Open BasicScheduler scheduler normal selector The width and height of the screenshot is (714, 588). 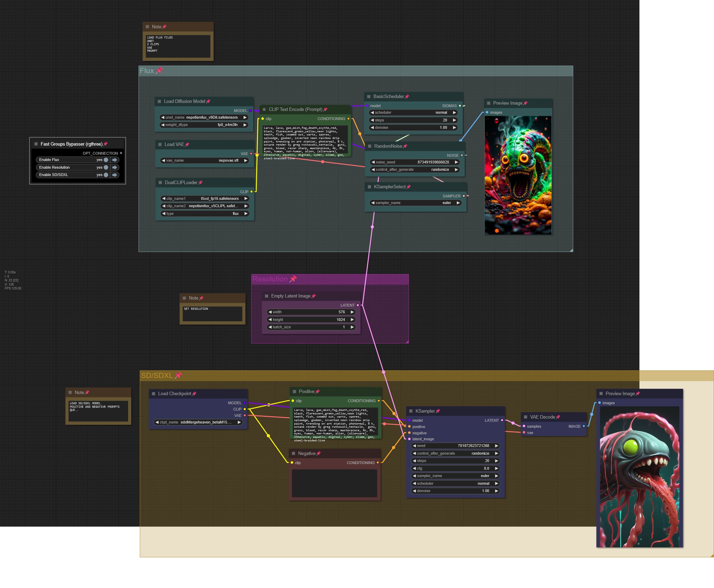(x=413, y=113)
